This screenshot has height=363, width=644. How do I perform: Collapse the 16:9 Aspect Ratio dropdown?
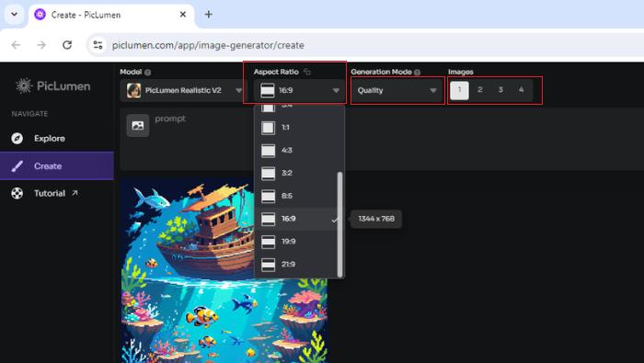click(x=299, y=90)
